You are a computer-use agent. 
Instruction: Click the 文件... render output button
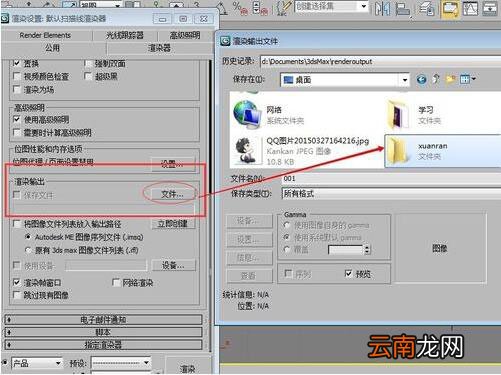[172, 194]
